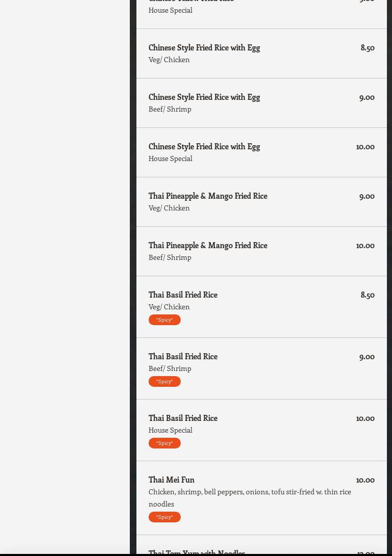392x556 pixels.
Task: Click the 9.00 Thai Basil Fried Rice title
Action: click(183, 356)
